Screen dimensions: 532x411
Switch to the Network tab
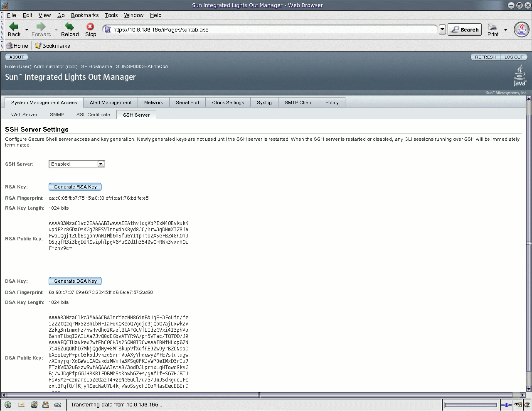154,103
